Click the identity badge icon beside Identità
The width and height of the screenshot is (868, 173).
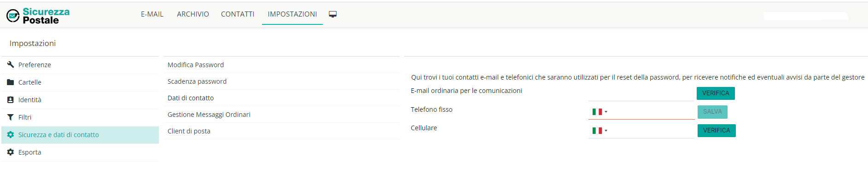pos(11,100)
